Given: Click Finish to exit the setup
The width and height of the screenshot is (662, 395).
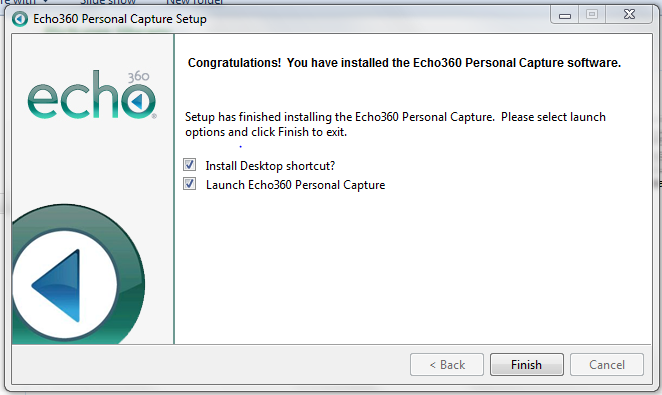Looking at the screenshot, I should pyautogui.click(x=526, y=365).
